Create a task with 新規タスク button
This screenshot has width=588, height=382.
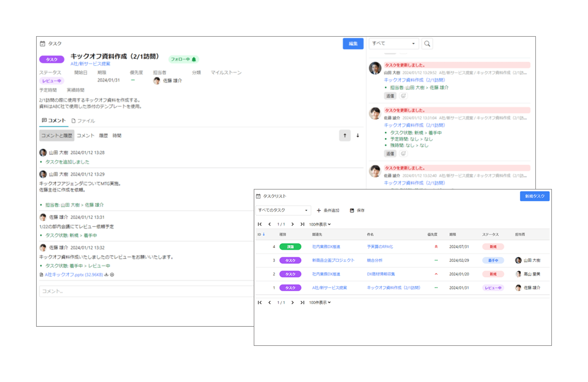tap(534, 196)
